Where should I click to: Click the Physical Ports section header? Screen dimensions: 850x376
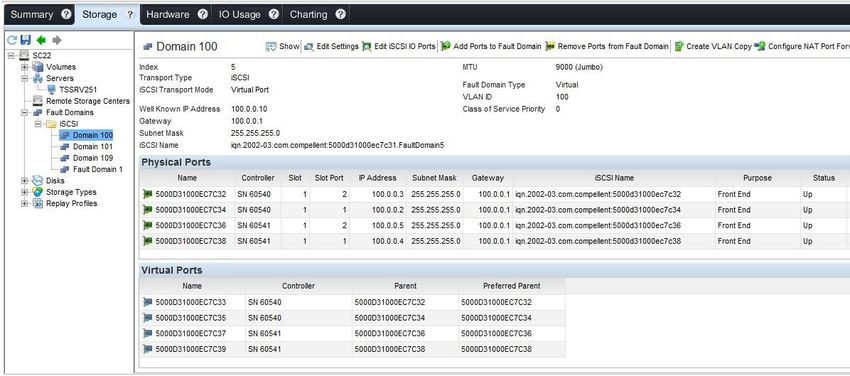tap(176, 162)
